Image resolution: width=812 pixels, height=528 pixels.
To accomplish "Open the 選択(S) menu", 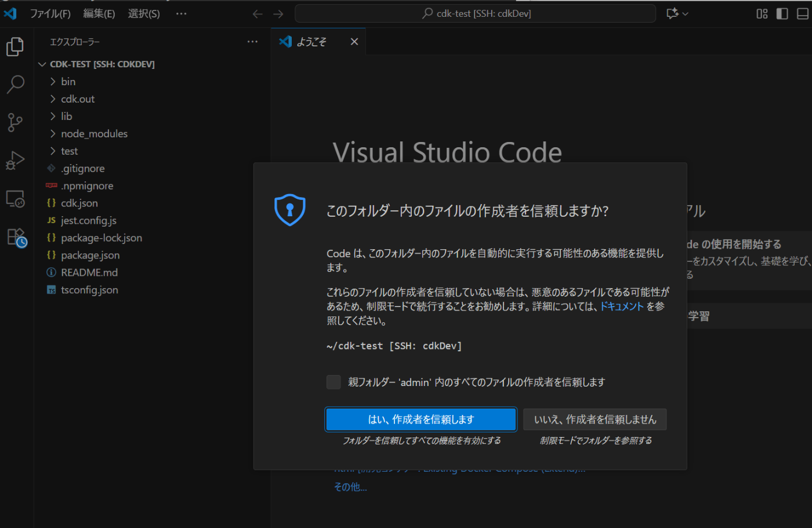I will 144,13.
